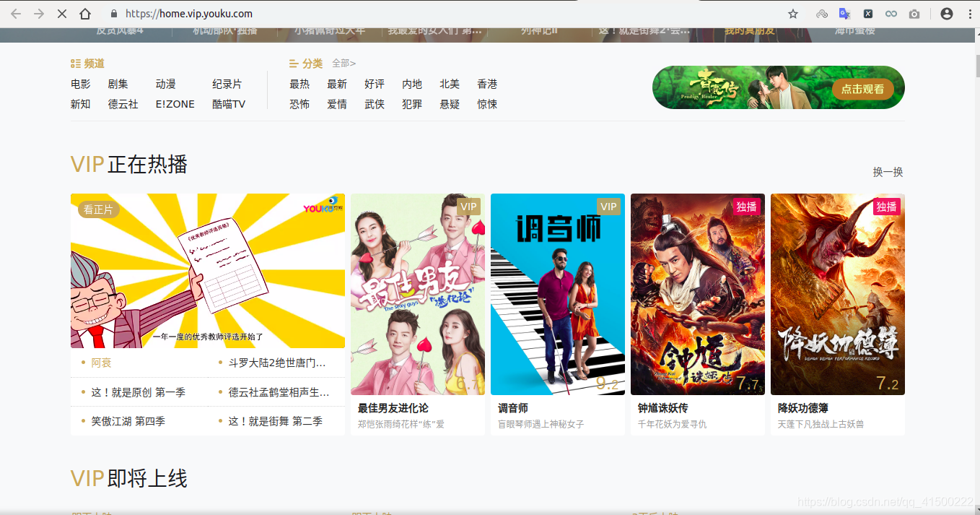The image size is (980, 515).
Task: Click the 钟馗诛妖传 title text
Action: [663, 408]
